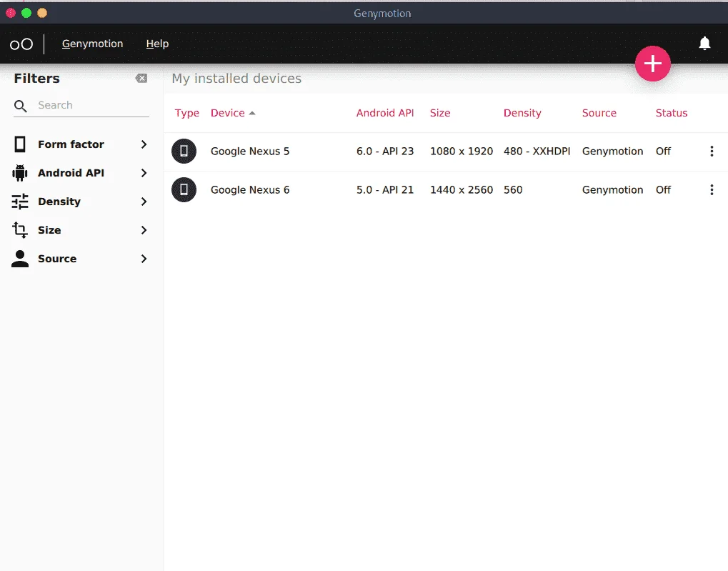Viewport: 728px width, 571px height.
Task: Click the Android robot icon
Action: tap(19, 173)
